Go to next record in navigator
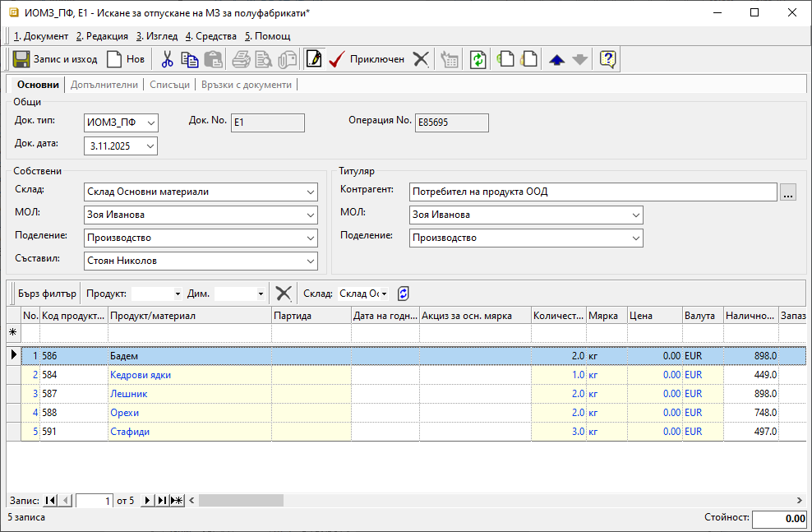This screenshot has width=812, height=532. coord(148,500)
